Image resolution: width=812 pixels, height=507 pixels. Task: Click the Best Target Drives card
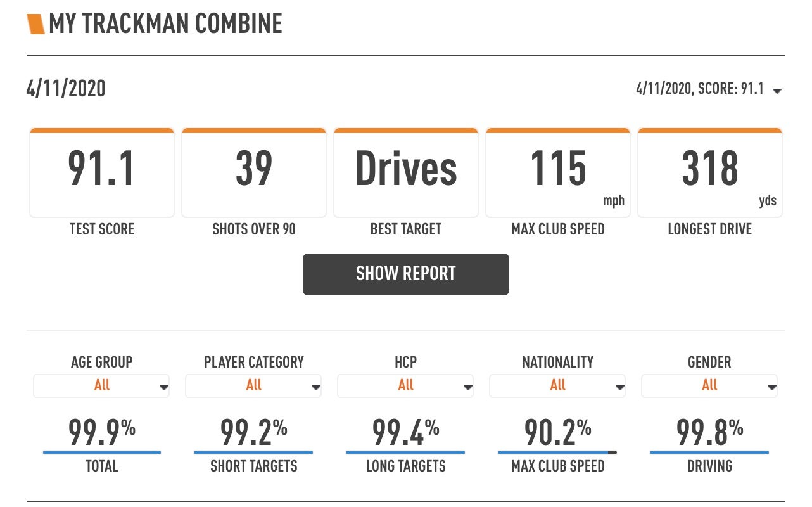coord(406,172)
